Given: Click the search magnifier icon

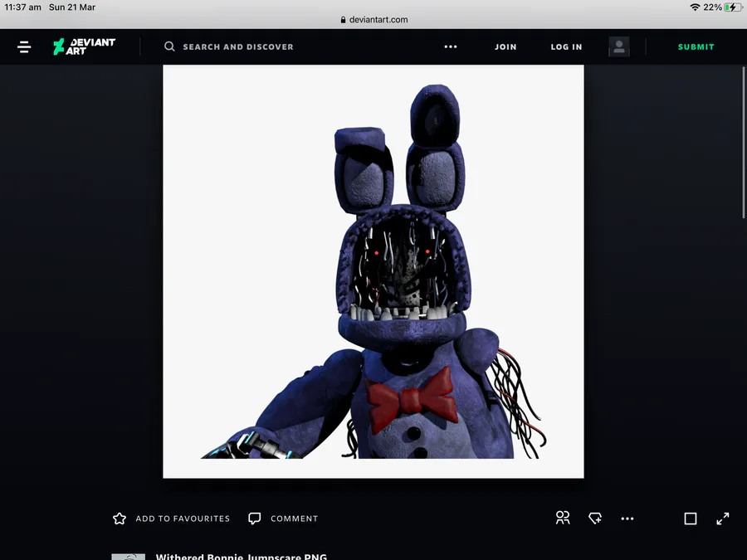Looking at the screenshot, I should point(169,46).
